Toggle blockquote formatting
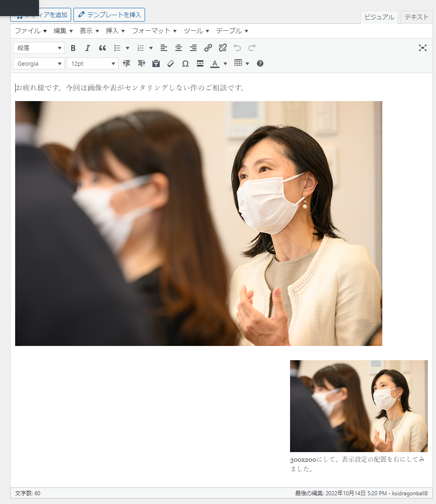Screen dimensions: 436x504 (x=102, y=48)
